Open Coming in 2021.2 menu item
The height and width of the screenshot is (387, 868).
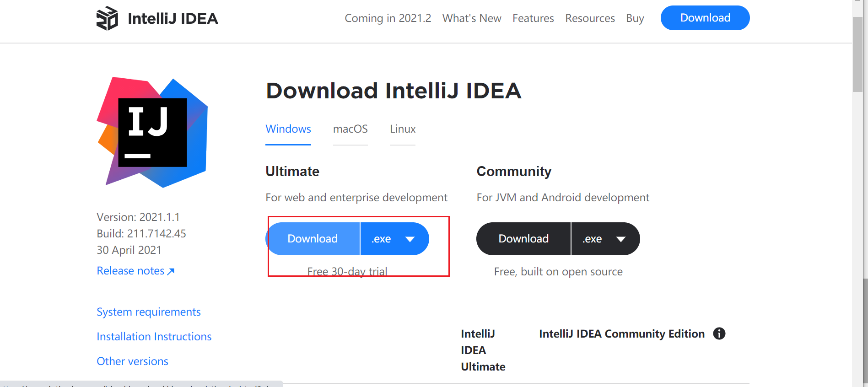pyautogui.click(x=388, y=18)
